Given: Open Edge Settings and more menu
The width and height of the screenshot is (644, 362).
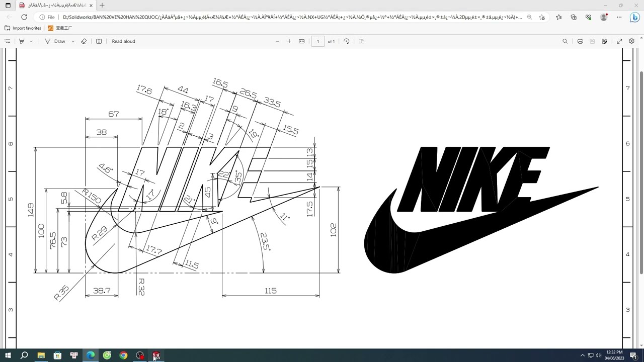Looking at the screenshot, I should [619, 17].
